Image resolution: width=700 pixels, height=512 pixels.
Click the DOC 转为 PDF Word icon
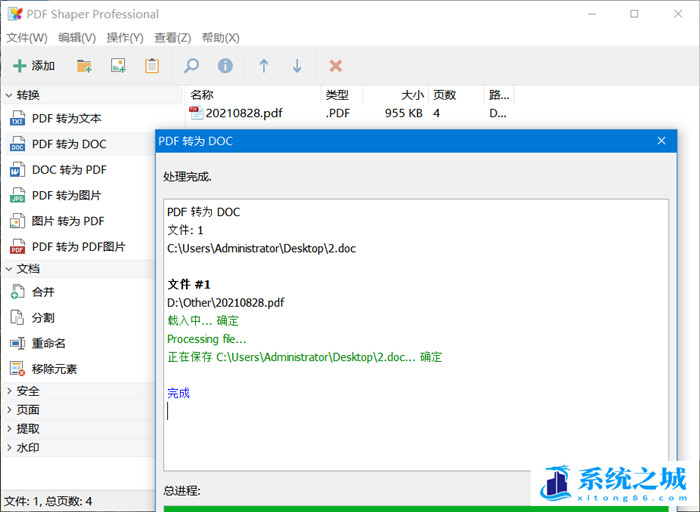pos(17,170)
